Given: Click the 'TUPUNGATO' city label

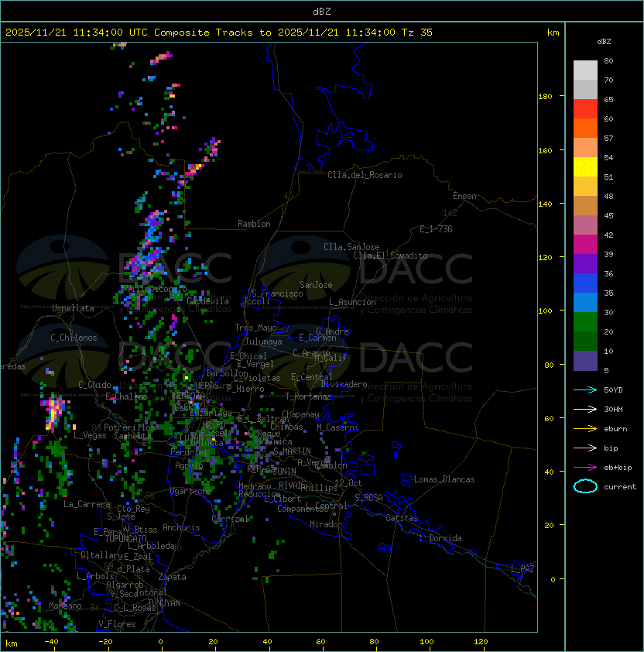Looking at the screenshot, I should (125, 539).
